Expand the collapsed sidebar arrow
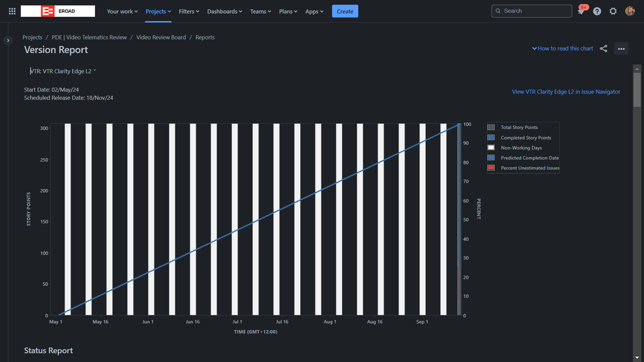This screenshot has width=644, height=362. coord(8,40)
